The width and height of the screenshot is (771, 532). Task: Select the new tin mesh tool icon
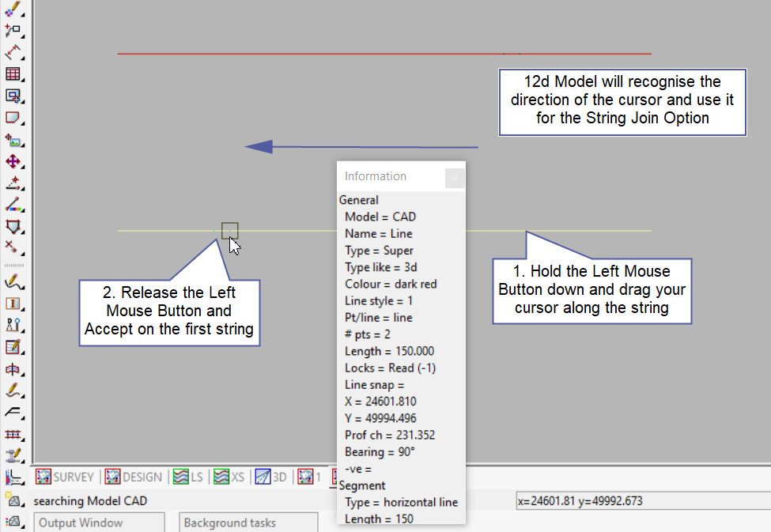(x=13, y=500)
